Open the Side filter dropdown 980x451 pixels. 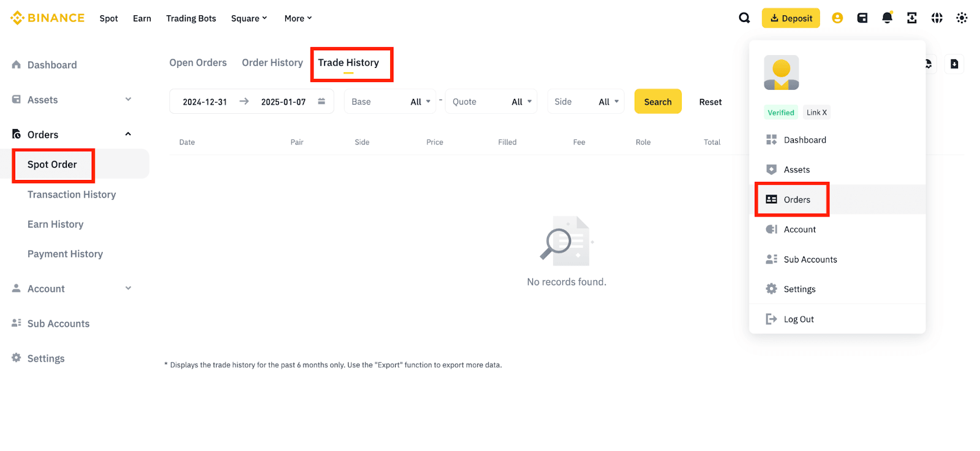click(x=586, y=102)
